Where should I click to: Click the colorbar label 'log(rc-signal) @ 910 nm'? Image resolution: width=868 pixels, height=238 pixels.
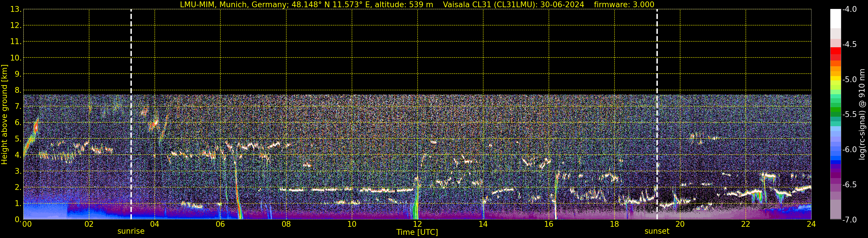point(862,114)
